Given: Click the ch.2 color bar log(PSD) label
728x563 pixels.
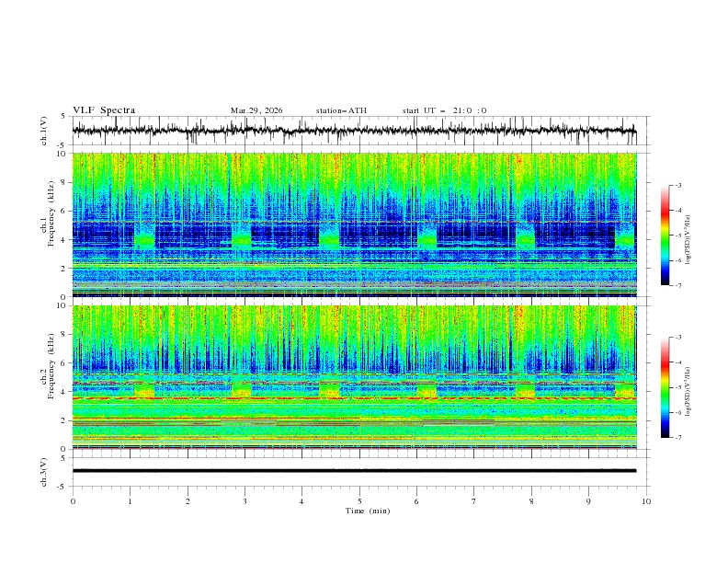Looking at the screenshot, I should pyautogui.click(x=688, y=391).
